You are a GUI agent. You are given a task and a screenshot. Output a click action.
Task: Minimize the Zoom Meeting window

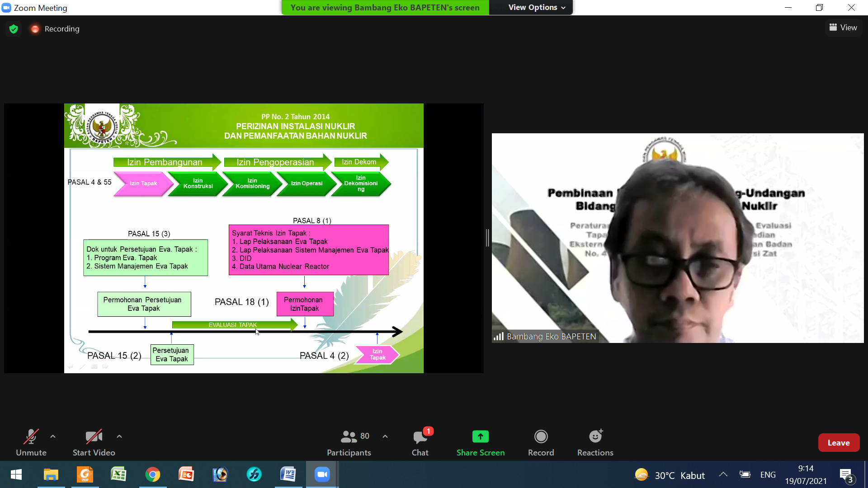click(x=788, y=8)
